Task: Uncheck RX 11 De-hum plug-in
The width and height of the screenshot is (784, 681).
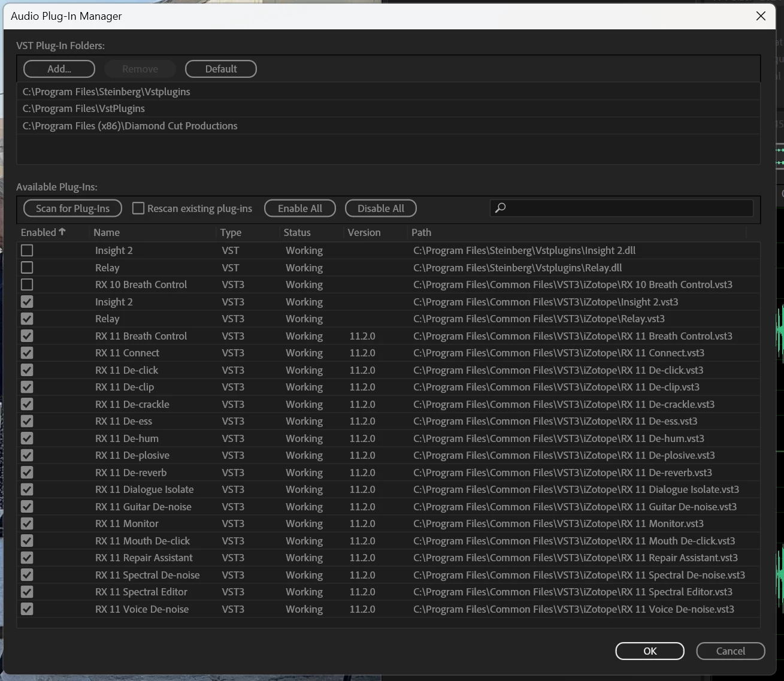Action: pos(27,438)
